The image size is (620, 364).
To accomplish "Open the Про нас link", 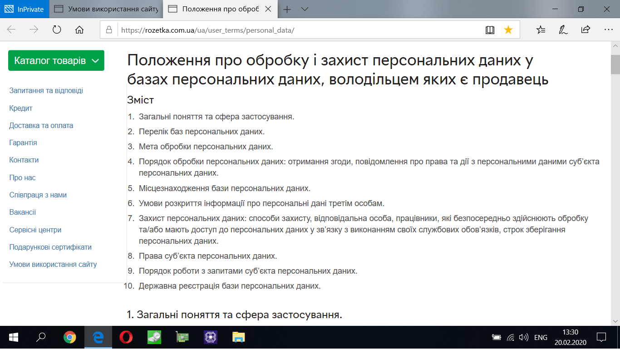I will click(x=22, y=177).
